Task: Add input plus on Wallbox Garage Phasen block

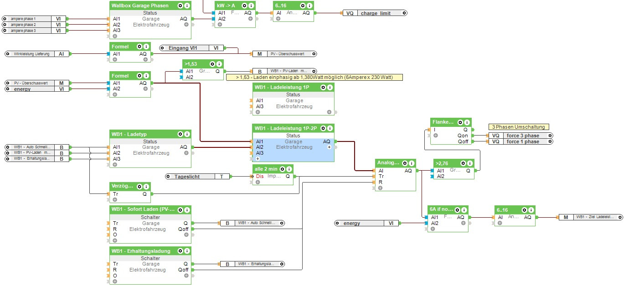Action: pyautogui.click(x=115, y=36)
